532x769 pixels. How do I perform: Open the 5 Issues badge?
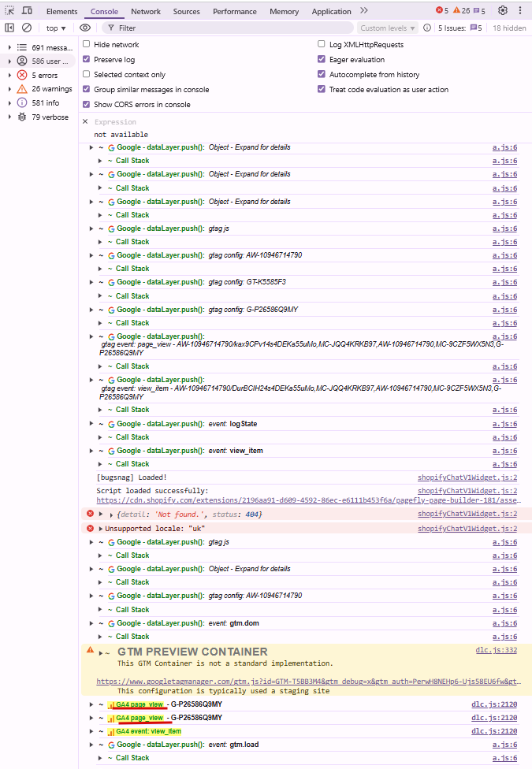pyautogui.click(x=459, y=28)
